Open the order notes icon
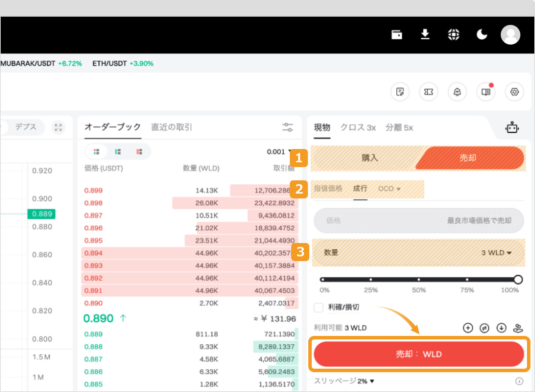This screenshot has height=392, width=535. [x=400, y=92]
